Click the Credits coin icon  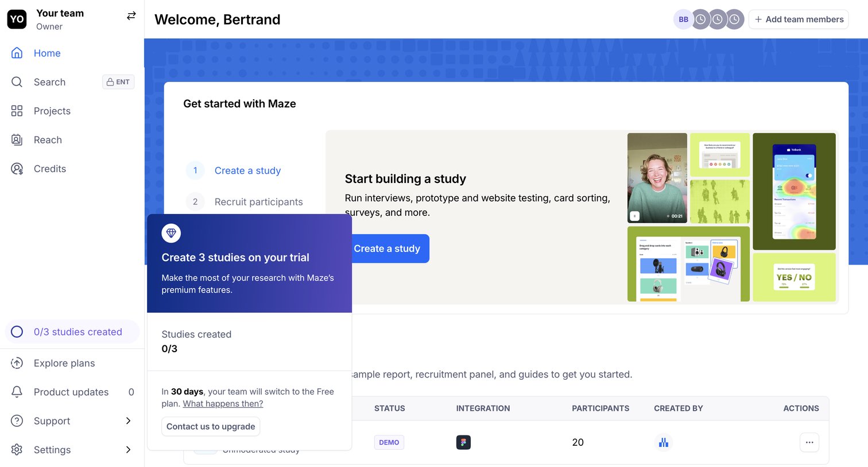pos(17,169)
